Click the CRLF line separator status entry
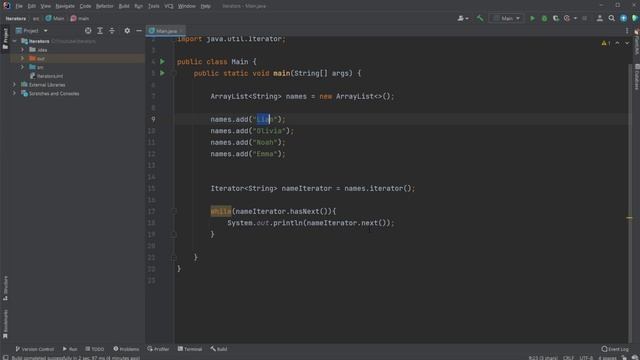Screen dimensions: 640x360 (x=568, y=358)
